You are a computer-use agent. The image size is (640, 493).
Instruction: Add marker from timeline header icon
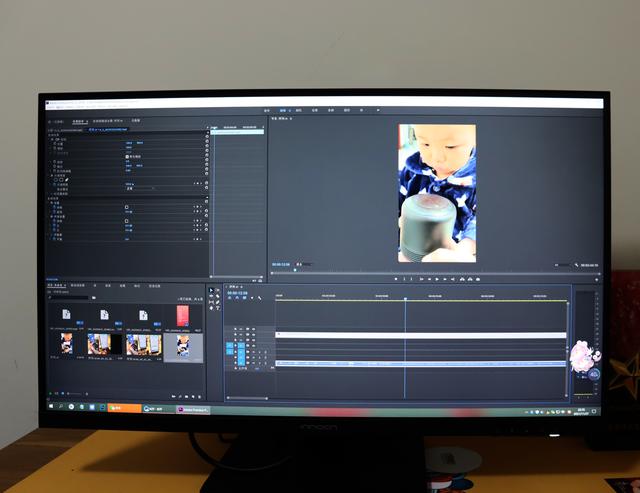click(x=252, y=298)
